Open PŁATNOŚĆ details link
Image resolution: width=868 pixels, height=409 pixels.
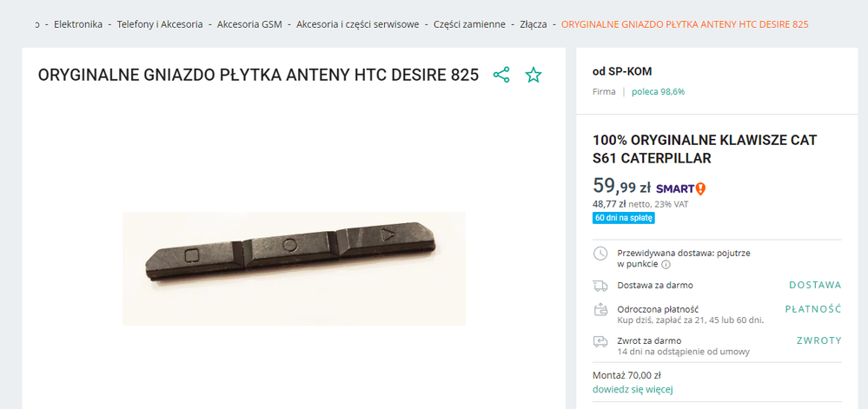[x=813, y=309]
